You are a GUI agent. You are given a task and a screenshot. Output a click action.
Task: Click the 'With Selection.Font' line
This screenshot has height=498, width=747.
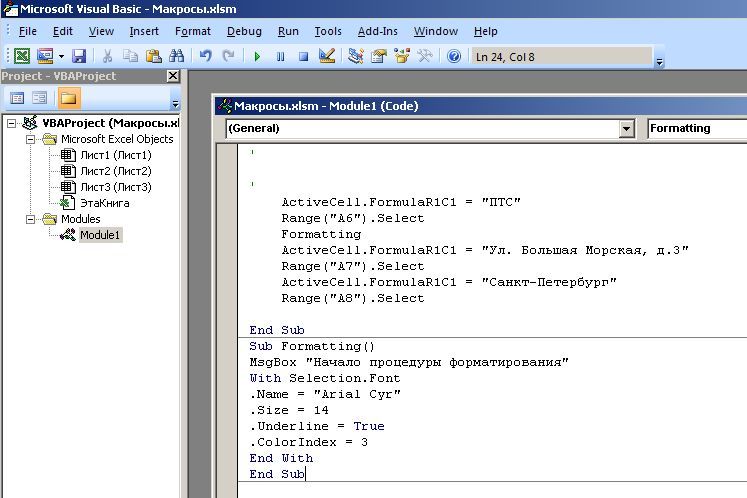coord(324,378)
